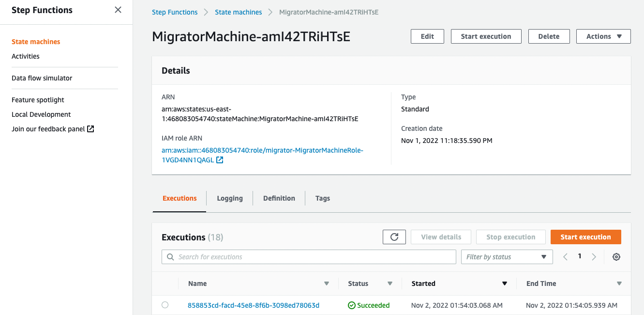Go to previous executions page
644x315 pixels.
click(x=565, y=257)
